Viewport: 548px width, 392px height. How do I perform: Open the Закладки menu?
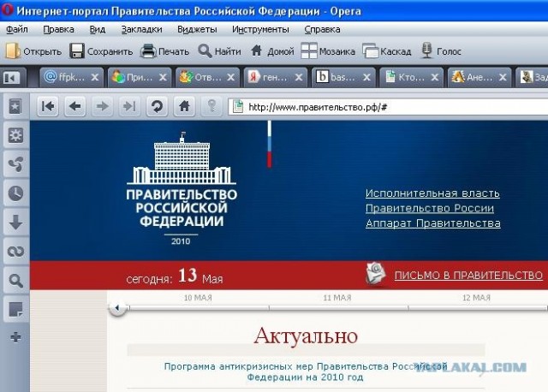pos(141,29)
